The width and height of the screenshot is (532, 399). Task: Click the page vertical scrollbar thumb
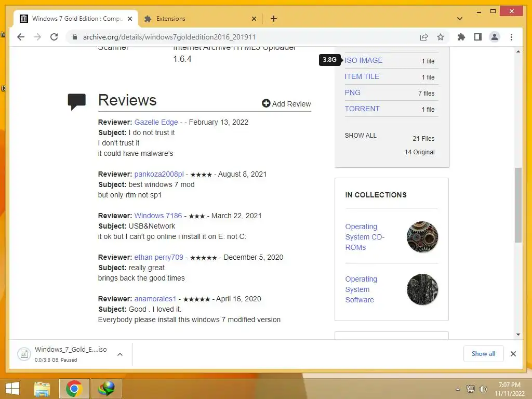coord(518,205)
